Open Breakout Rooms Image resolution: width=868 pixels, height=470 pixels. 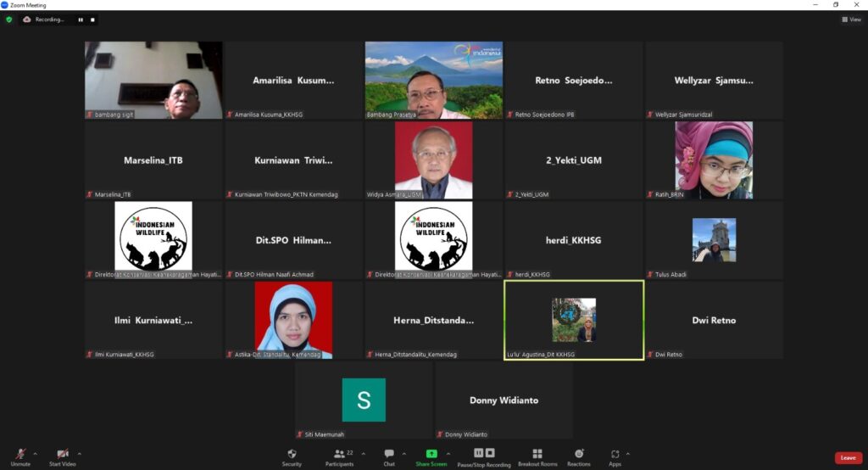[x=537, y=457]
